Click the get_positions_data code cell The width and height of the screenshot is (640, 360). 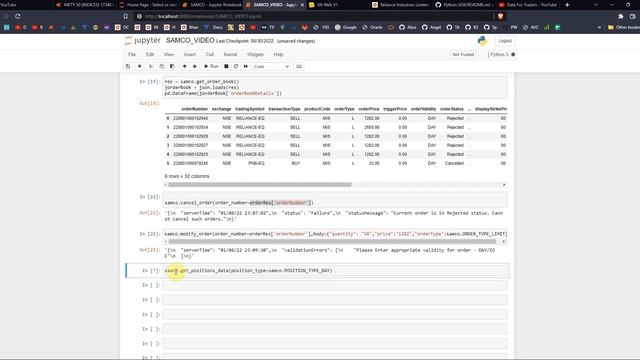pyautogui.click(x=336, y=271)
